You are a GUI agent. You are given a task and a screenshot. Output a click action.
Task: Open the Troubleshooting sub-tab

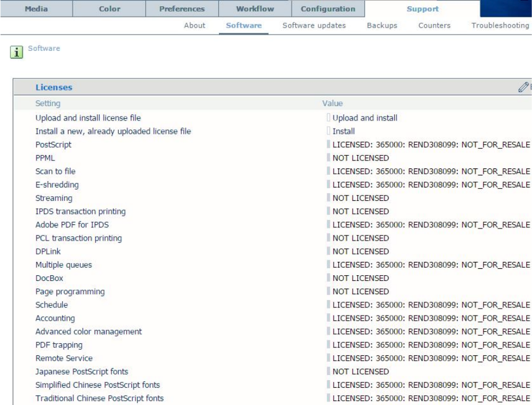500,25
